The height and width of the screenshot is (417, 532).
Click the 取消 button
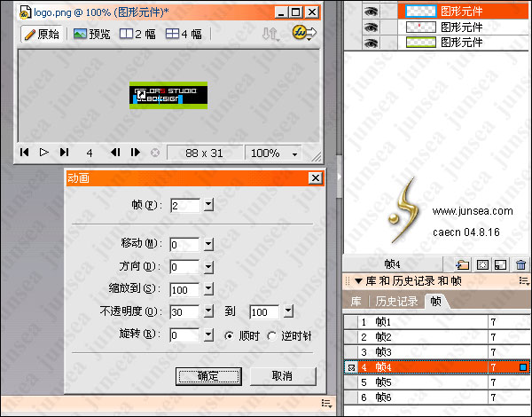click(x=282, y=375)
